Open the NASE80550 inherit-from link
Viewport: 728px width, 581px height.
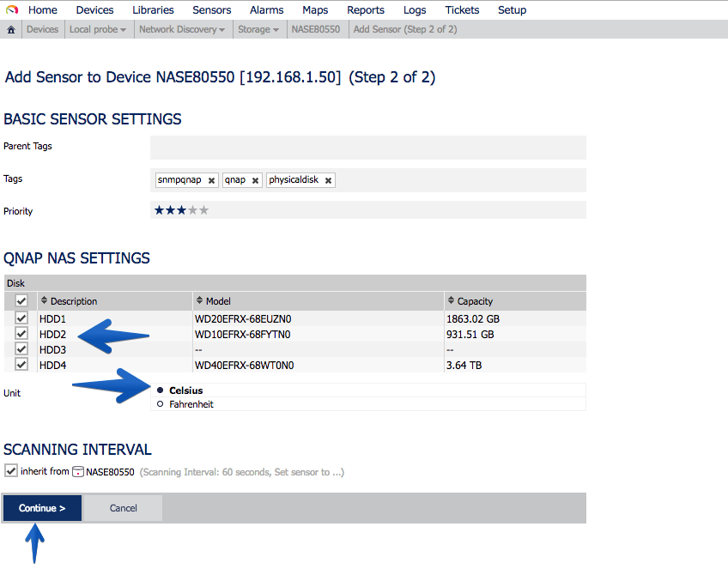point(110,472)
